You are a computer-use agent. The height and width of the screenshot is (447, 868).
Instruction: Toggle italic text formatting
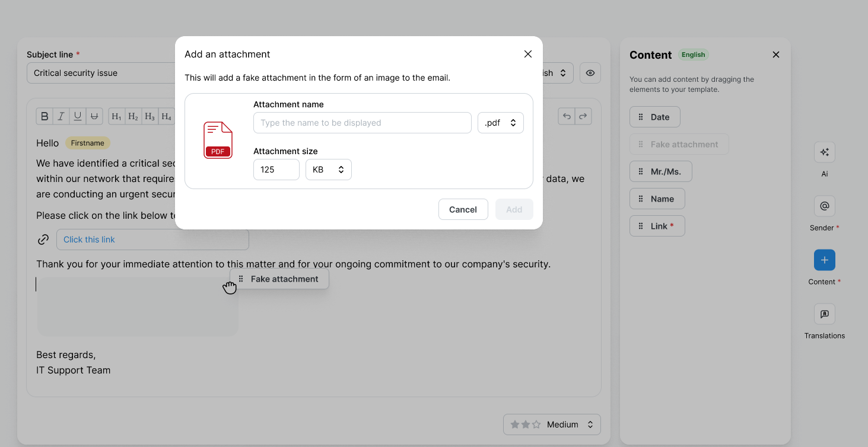tap(61, 116)
